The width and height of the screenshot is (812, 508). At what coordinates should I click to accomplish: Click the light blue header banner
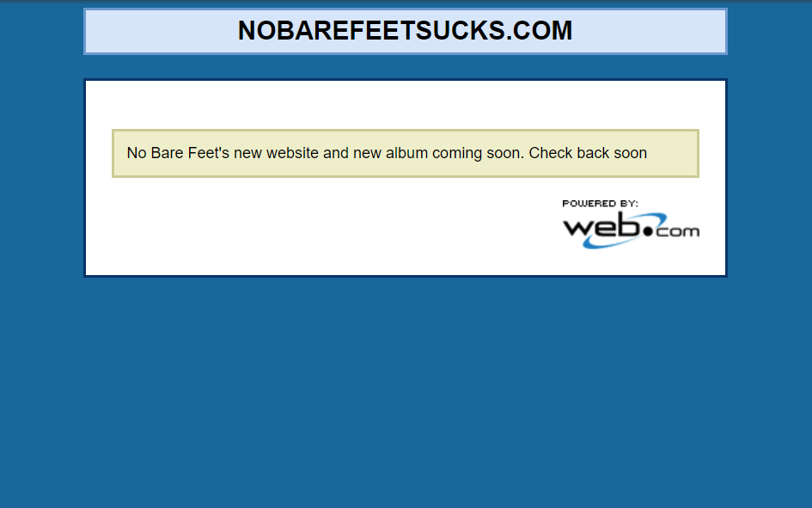tap(406, 31)
